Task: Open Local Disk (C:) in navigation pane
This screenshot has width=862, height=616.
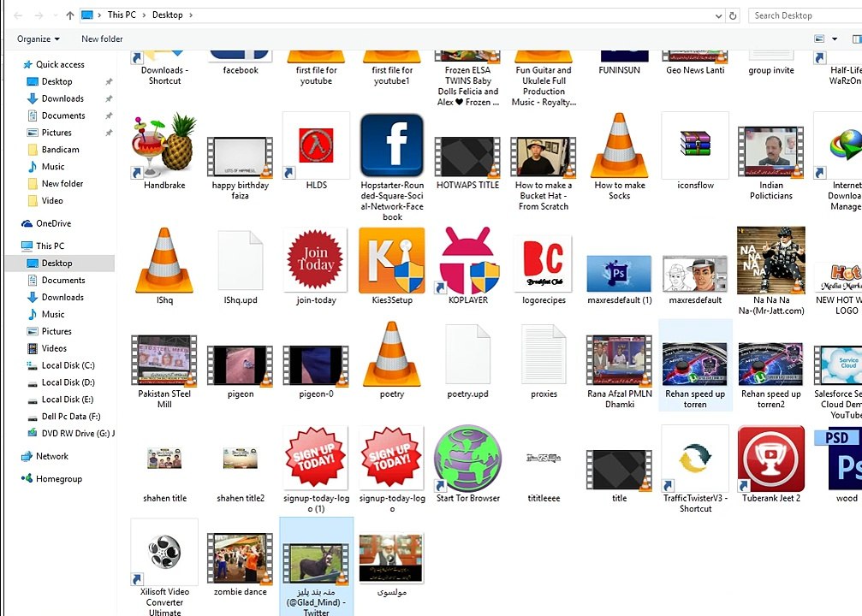Action: click(68, 365)
